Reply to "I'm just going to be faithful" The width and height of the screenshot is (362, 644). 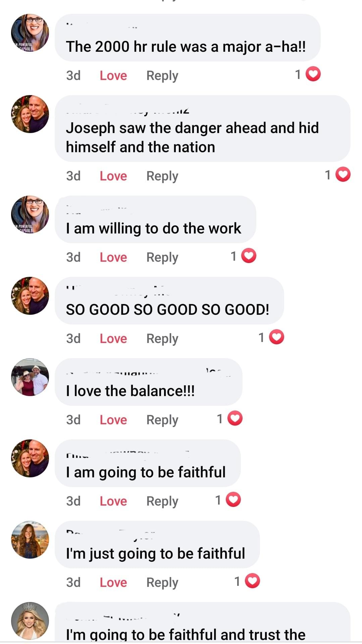162,583
